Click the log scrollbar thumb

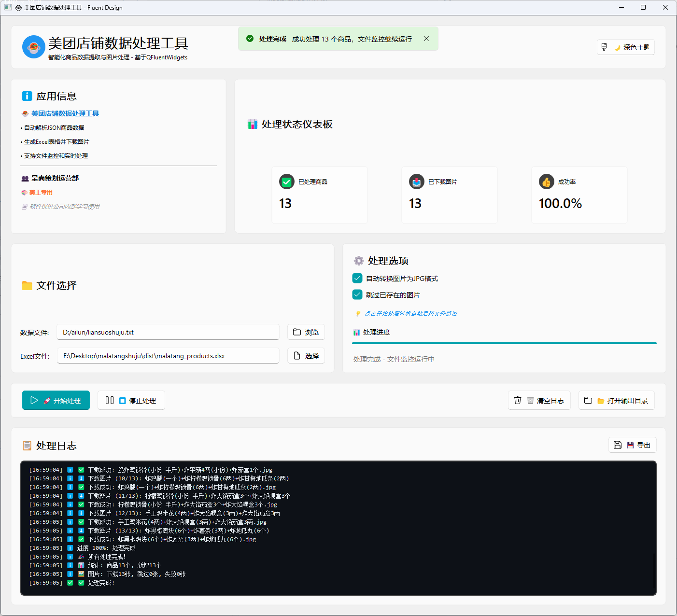654,571
